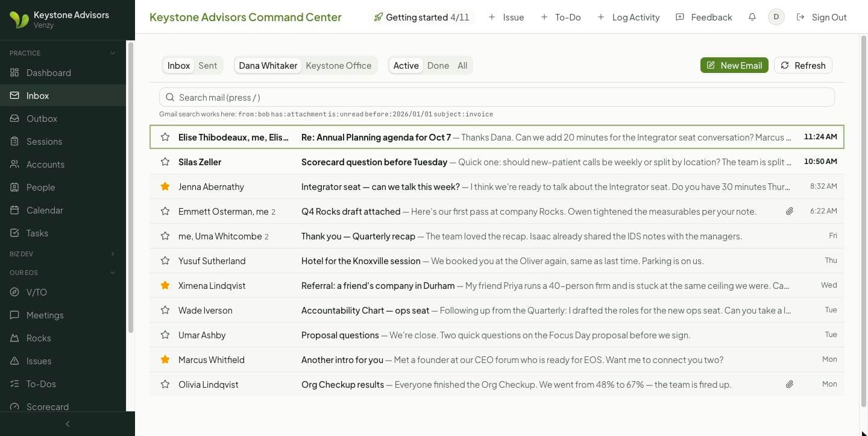Image resolution: width=868 pixels, height=436 pixels.
Task: Star the Uma Whitcombe Thank you email
Action: (x=165, y=236)
